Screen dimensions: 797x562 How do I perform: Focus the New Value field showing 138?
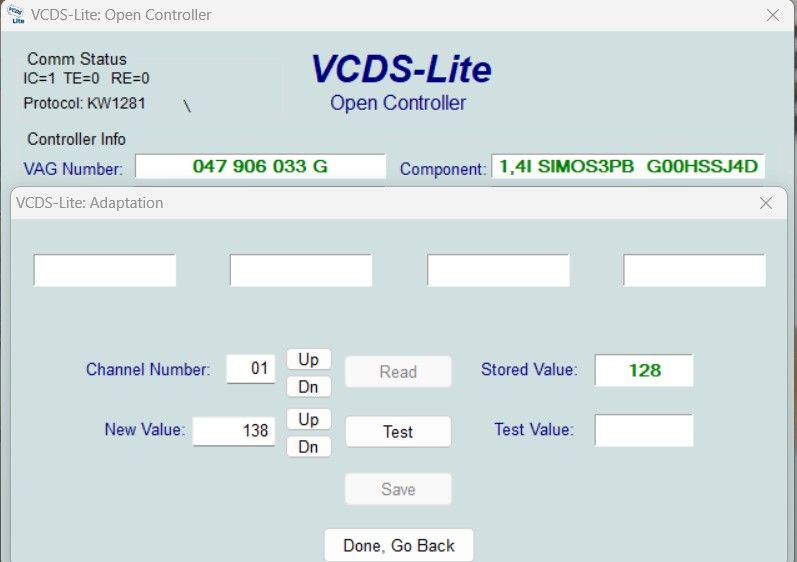[234, 431]
